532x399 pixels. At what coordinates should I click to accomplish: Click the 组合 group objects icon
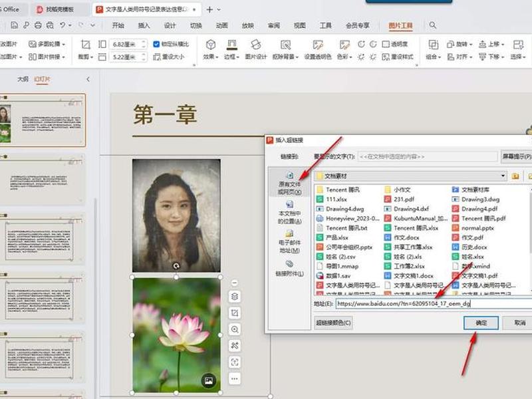(x=433, y=45)
